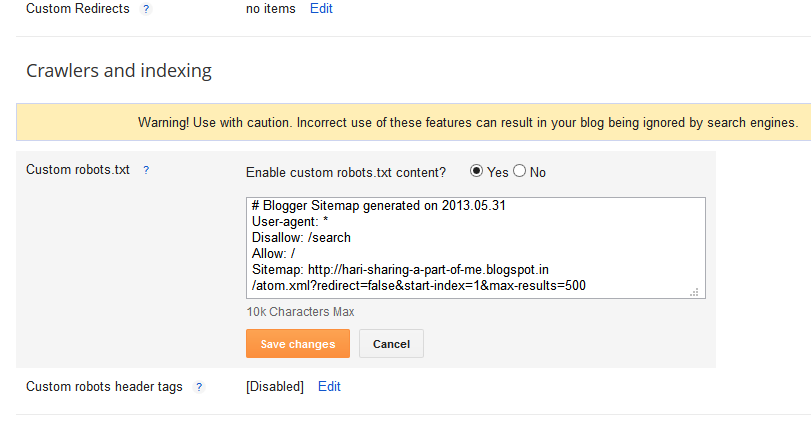Image resolution: width=811 pixels, height=433 pixels.
Task: Select Yes to enable custom robots.txt
Action: pos(476,171)
